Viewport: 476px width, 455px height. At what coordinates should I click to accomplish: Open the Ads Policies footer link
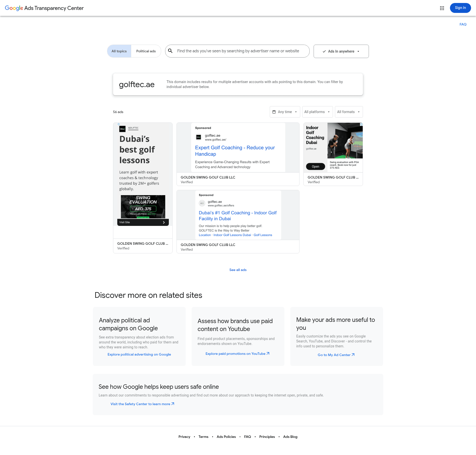tap(226, 437)
